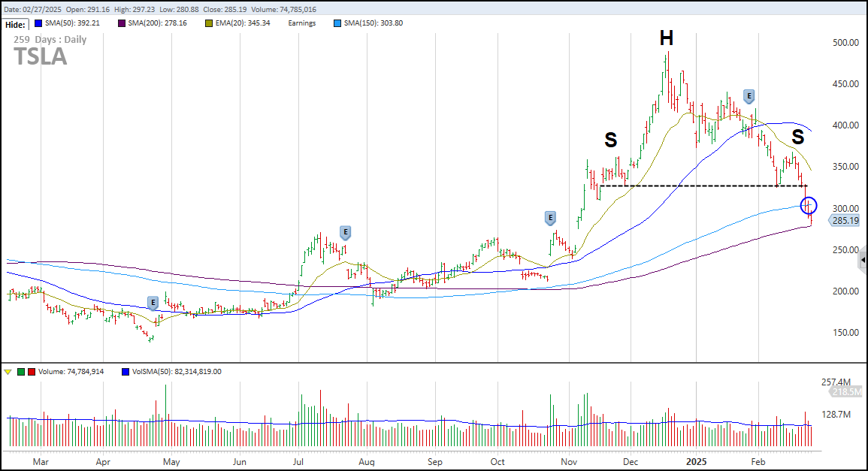
Task: Click the earnings E marker in late January
Action: click(749, 96)
